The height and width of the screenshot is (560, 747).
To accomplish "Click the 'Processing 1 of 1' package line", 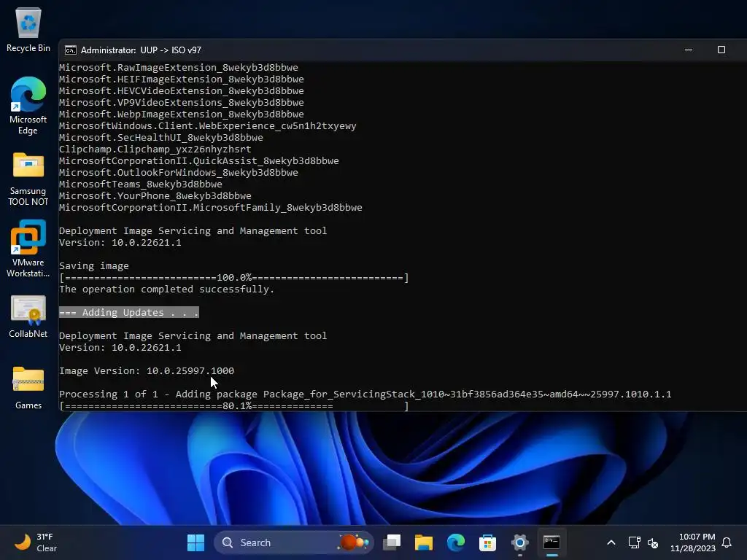I will point(365,394).
